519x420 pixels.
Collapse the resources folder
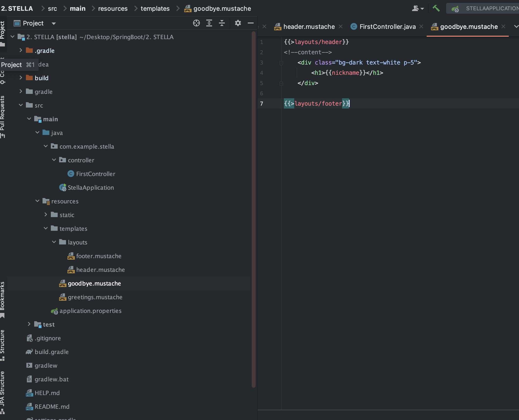37,201
